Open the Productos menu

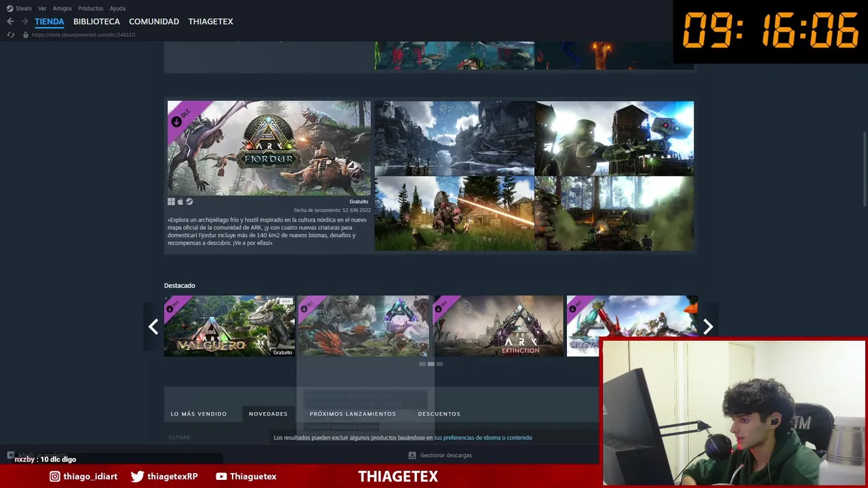pyautogui.click(x=91, y=8)
